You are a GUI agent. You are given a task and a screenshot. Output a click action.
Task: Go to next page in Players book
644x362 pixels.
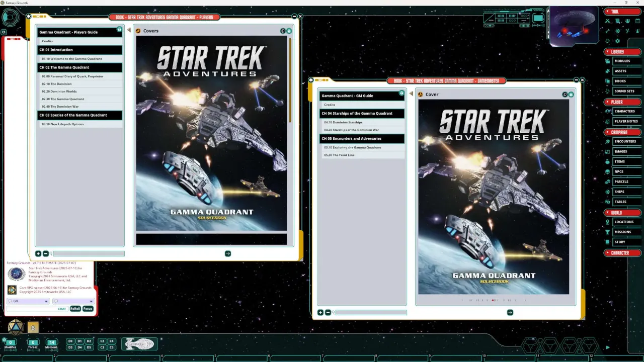tap(228, 253)
